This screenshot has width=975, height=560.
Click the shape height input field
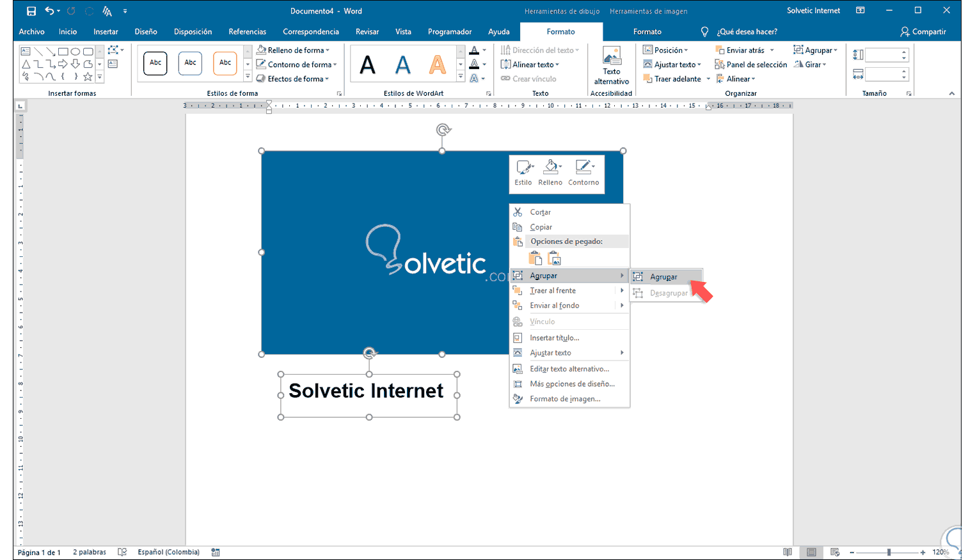tap(887, 55)
